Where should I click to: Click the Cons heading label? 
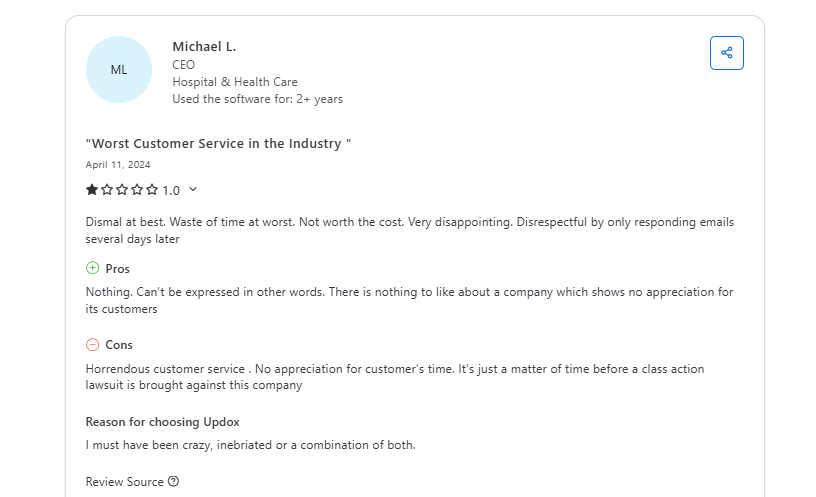[119, 345]
